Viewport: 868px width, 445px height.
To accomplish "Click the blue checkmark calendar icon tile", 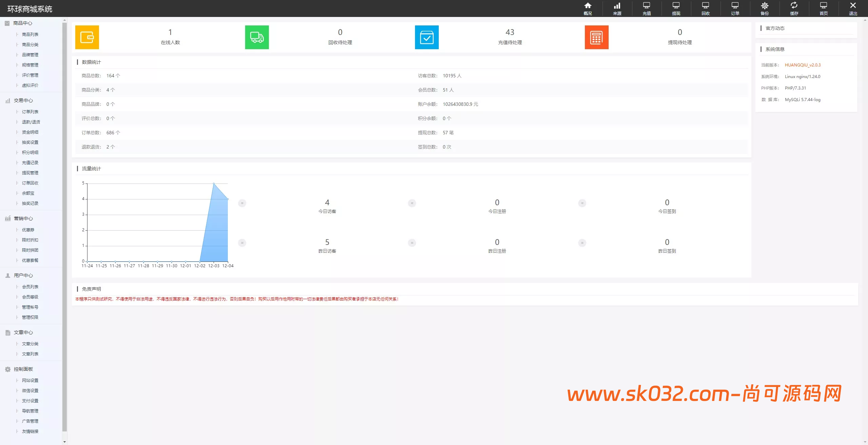I will click(427, 37).
